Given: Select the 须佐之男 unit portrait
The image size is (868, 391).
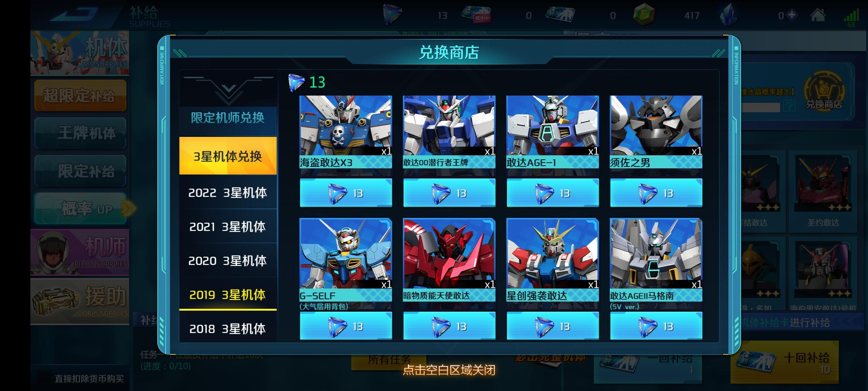Looking at the screenshot, I should [656, 126].
